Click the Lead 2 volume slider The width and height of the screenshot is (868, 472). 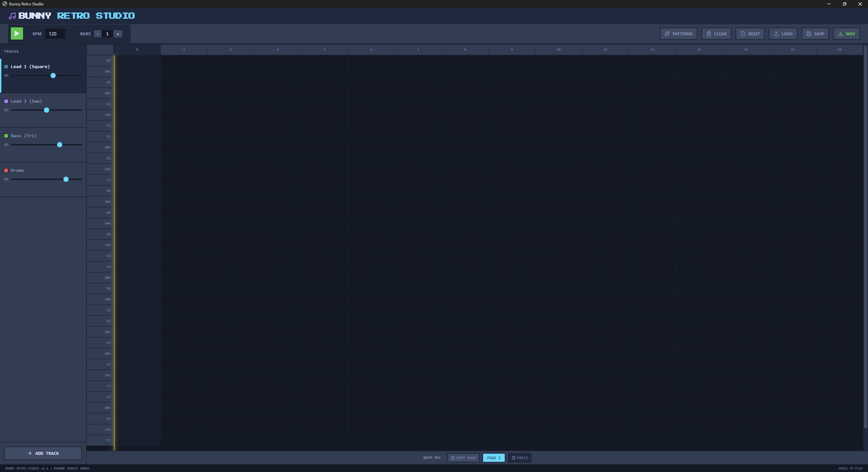coord(47,110)
